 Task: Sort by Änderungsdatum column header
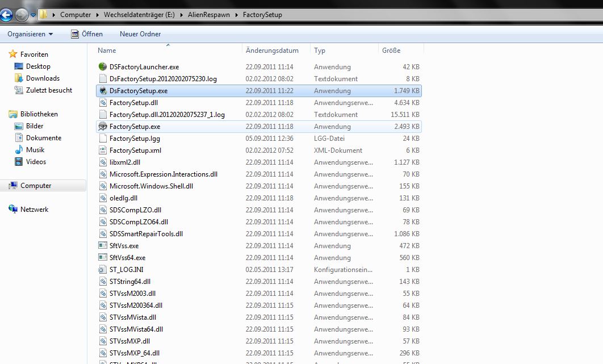[272, 51]
